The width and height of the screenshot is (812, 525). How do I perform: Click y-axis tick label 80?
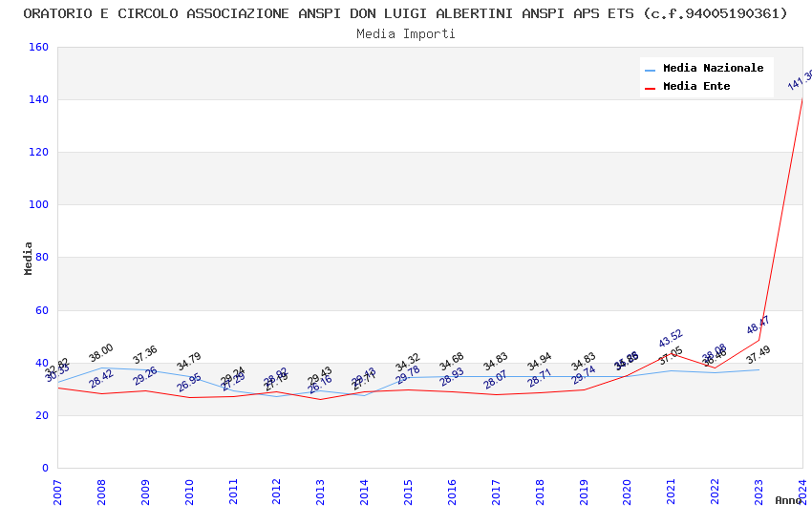[42, 257]
